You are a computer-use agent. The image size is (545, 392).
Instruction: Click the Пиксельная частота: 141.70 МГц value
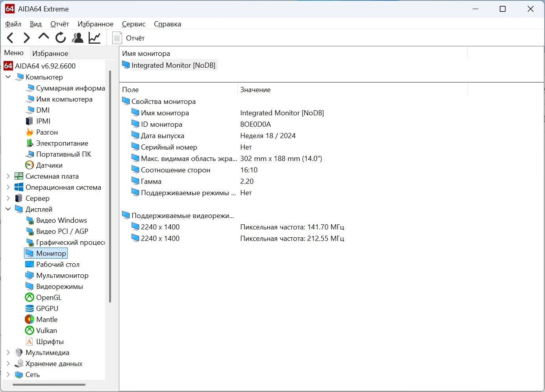coord(292,227)
